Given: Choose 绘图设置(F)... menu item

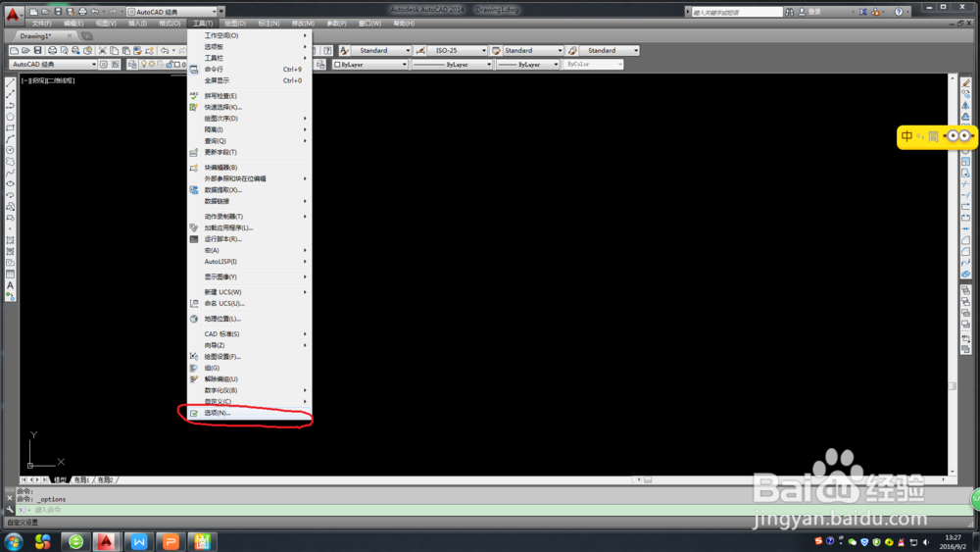Looking at the screenshot, I should (250, 357).
